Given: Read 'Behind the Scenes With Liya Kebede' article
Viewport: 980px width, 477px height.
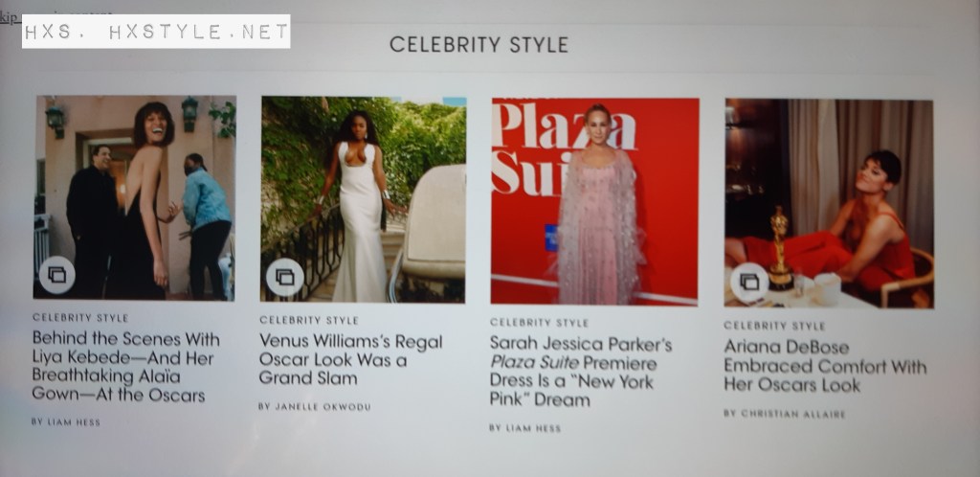Looking at the screenshot, I should [x=126, y=367].
